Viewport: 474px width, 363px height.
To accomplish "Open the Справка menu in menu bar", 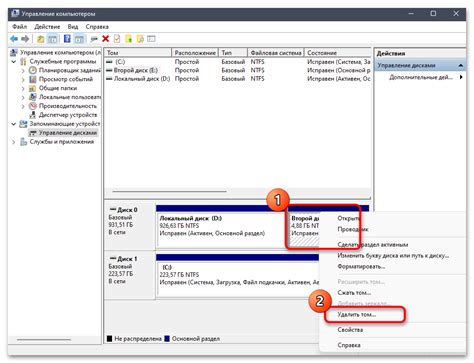I will point(97,27).
